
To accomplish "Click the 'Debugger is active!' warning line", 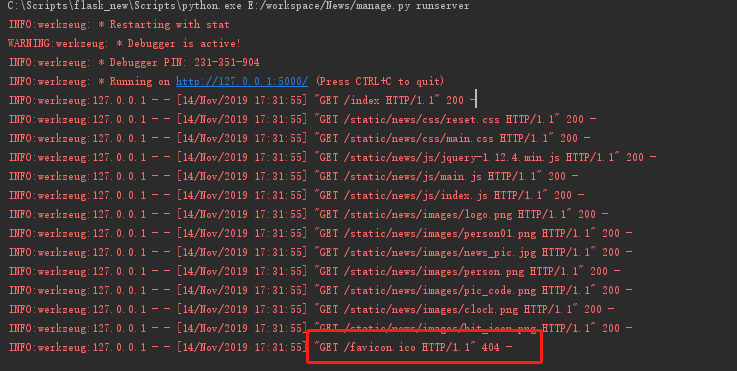I will click(124, 43).
